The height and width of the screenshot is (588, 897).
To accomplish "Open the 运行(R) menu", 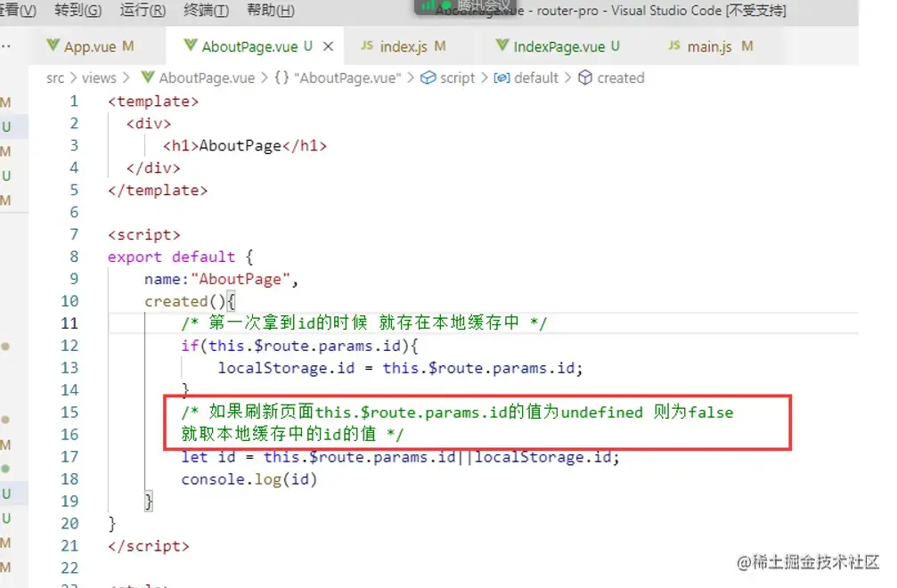I will (143, 11).
